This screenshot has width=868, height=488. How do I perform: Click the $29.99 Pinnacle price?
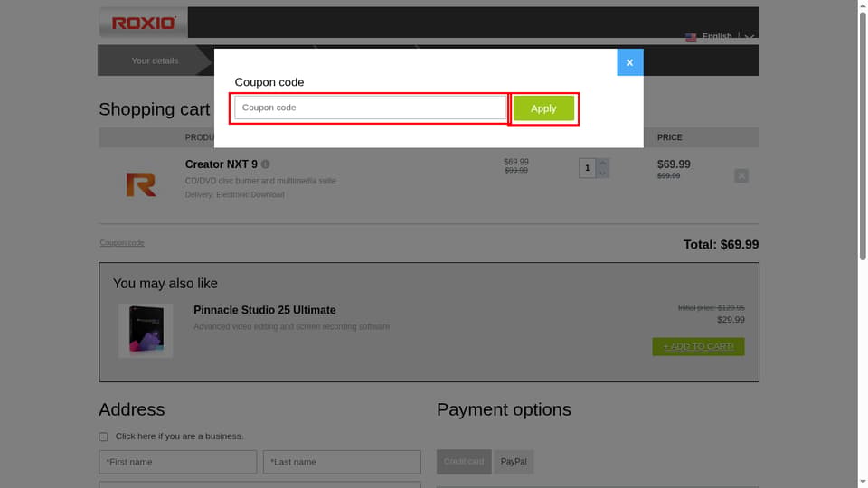point(731,319)
